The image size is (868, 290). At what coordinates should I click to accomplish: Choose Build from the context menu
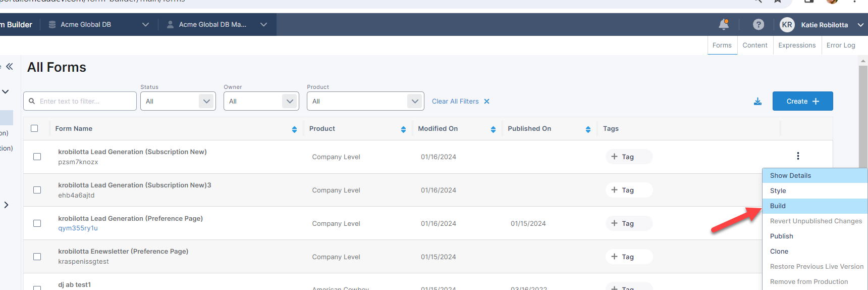(x=778, y=206)
